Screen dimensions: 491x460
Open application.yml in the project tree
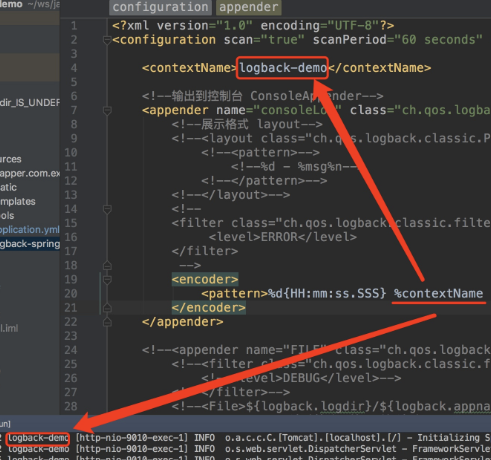30,230
